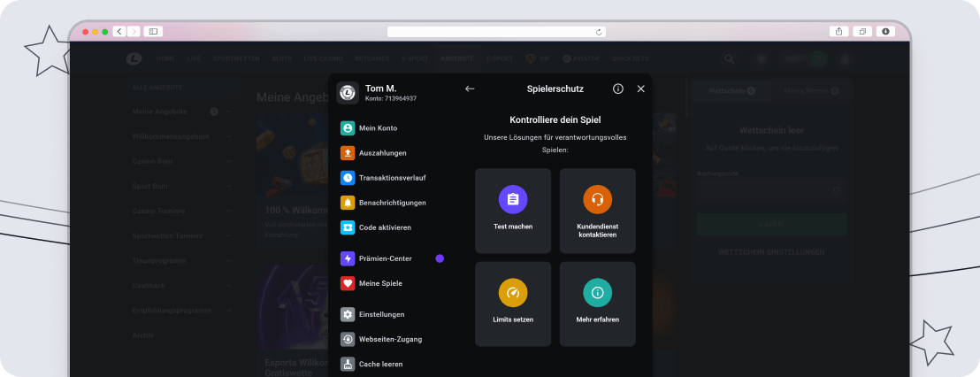980x377 pixels.
Task: Open Webseiten-Zugang lock icon entry
Action: pyautogui.click(x=381, y=340)
